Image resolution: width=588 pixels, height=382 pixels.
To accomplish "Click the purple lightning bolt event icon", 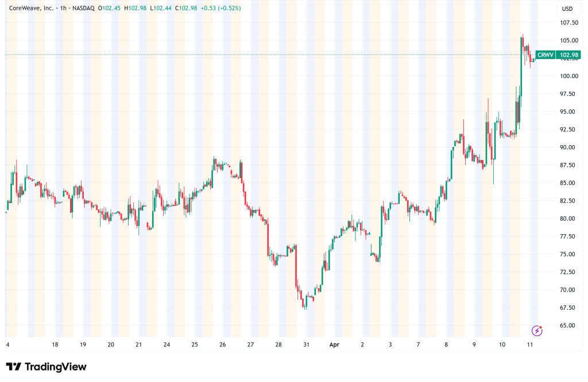I will click(537, 330).
